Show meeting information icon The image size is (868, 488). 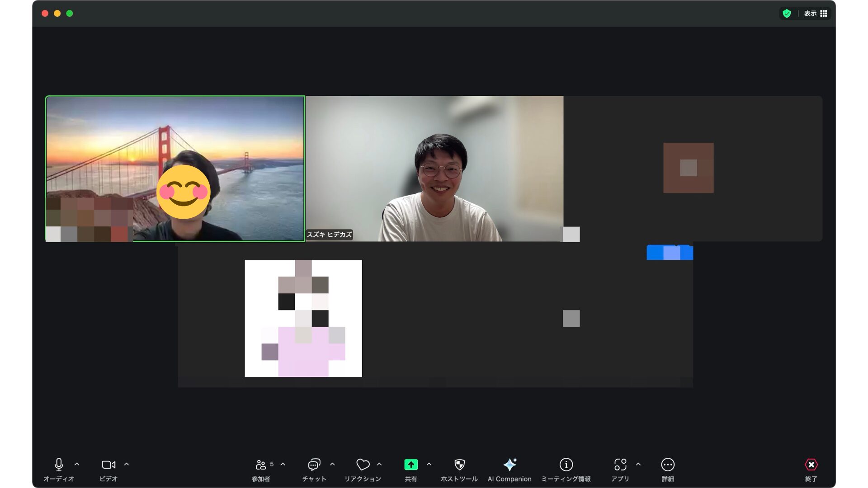pyautogui.click(x=566, y=465)
